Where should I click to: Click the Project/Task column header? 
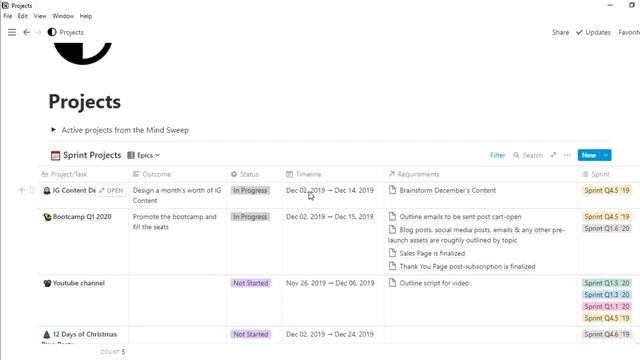pos(83,174)
